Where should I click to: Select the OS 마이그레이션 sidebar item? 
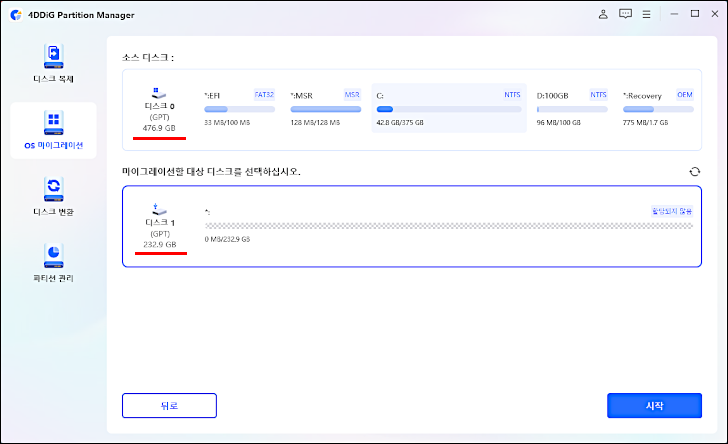click(x=53, y=131)
